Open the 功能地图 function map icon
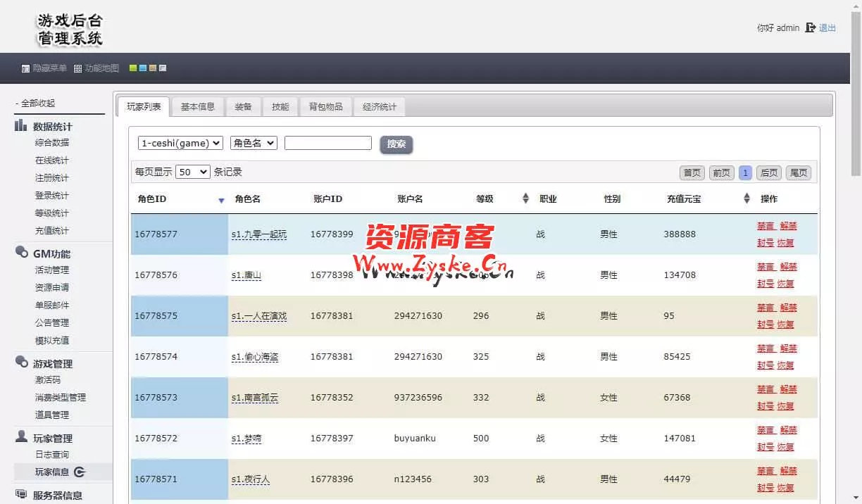Image resolution: width=862 pixels, height=504 pixels. click(x=78, y=69)
